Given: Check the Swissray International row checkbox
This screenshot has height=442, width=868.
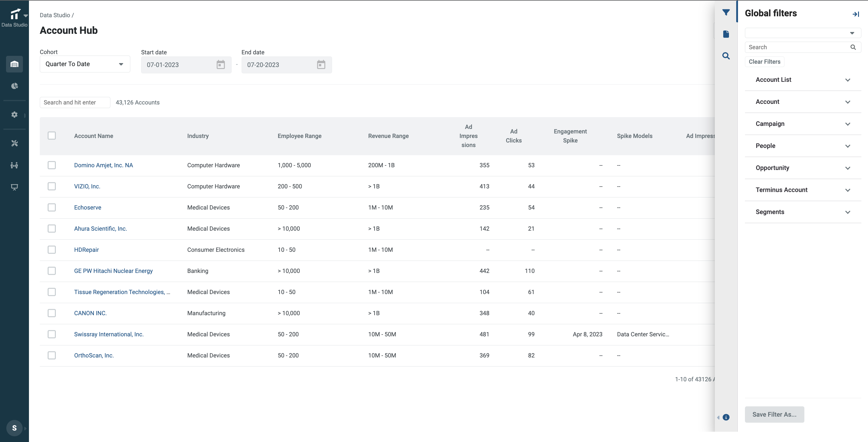Looking at the screenshot, I should click(x=52, y=334).
